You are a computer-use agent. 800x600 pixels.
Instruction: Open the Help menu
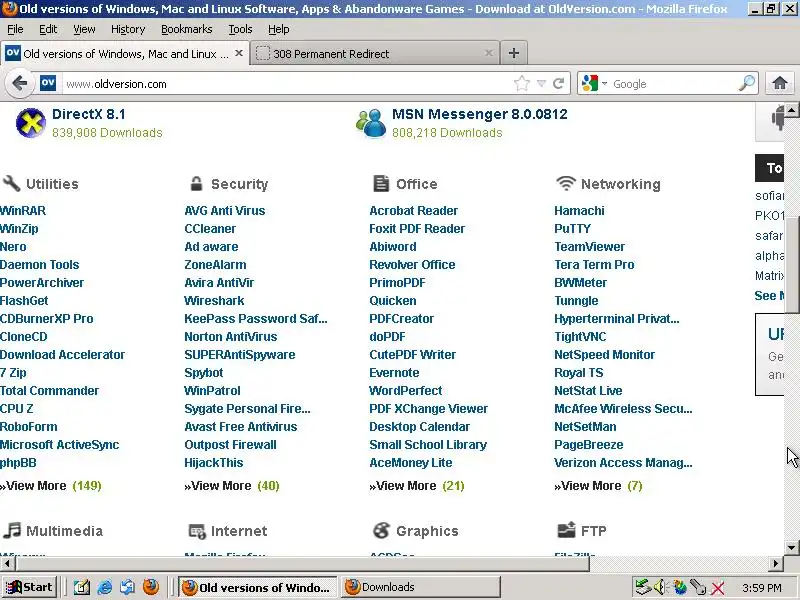click(x=279, y=30)
